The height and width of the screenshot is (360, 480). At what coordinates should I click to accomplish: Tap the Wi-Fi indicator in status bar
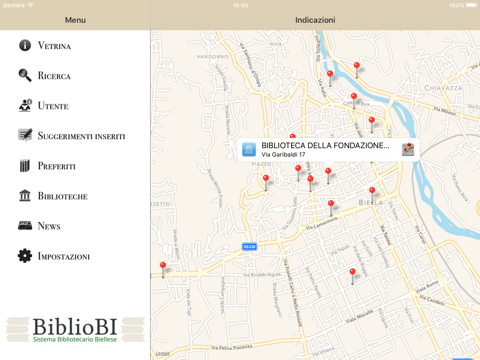click(30, 5)
